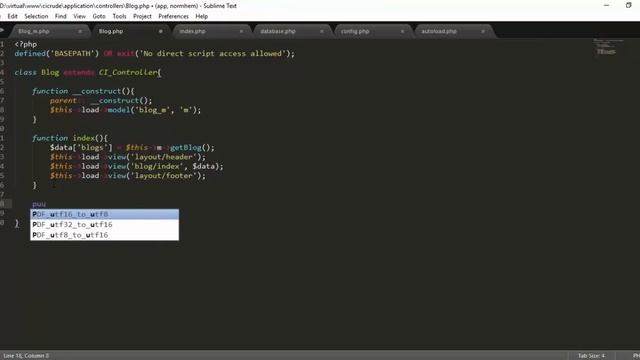Click the function index() declaration
The width and height of the screenshot is (640, 360).
(x=70, y=138)
